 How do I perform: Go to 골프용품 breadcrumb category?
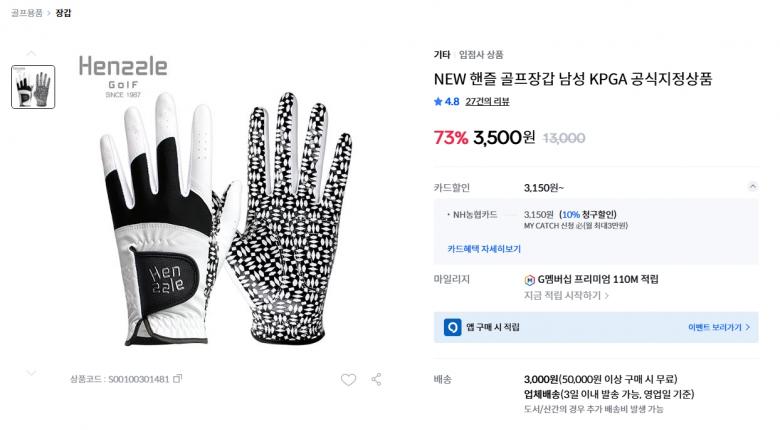tap(27, 13)
